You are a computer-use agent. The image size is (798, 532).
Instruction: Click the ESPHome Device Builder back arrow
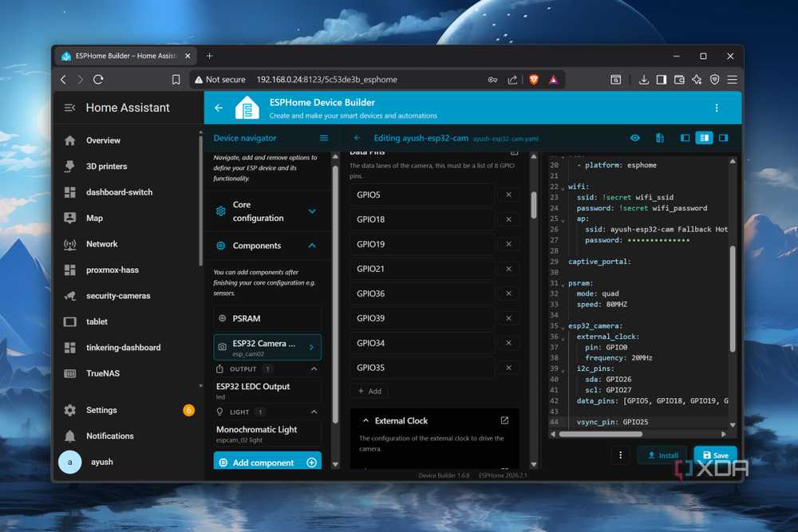219,108
